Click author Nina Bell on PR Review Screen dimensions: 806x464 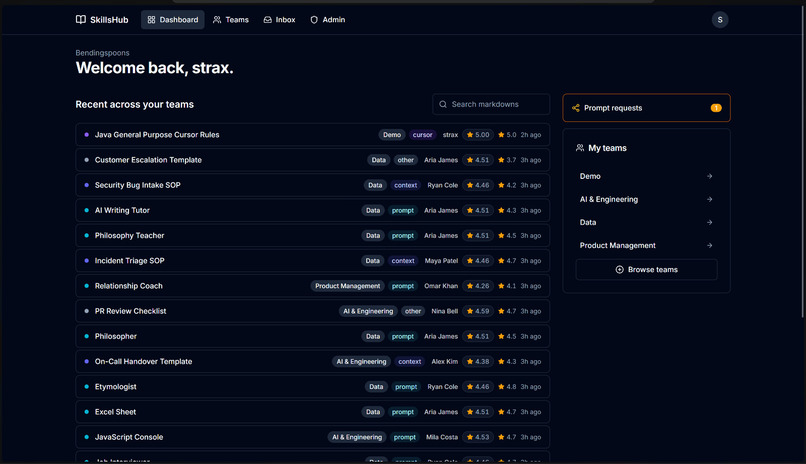(x=445, y=311)
